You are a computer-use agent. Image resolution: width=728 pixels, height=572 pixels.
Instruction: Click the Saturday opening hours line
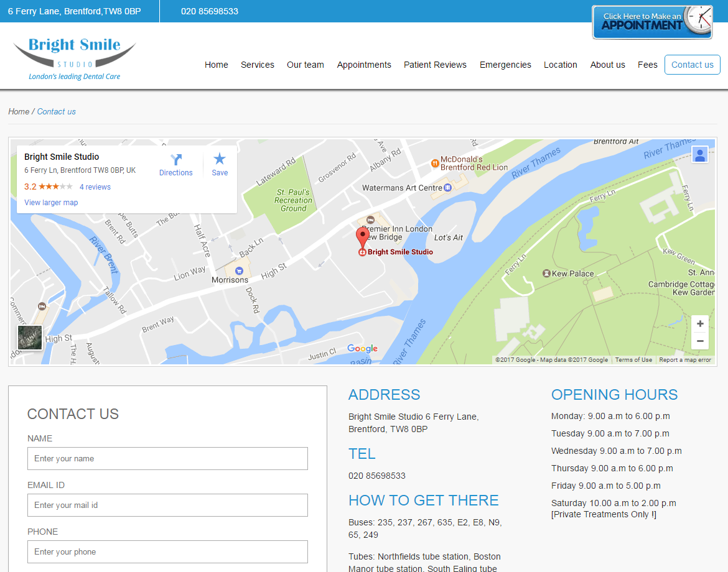tap(614, 509)
